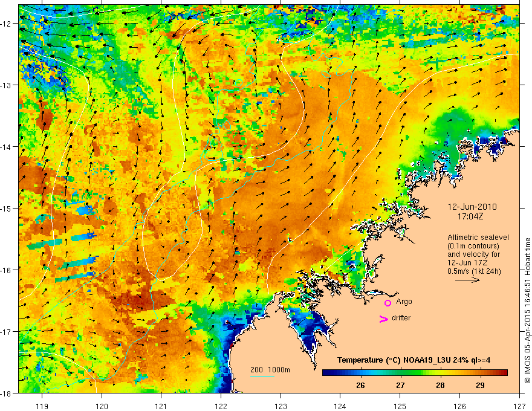Image resolution: width=532 pixels, height=411 pixels.
Task: Click the colorbar tick label 29
Action: pyautogui.click(x=480, y=386)
